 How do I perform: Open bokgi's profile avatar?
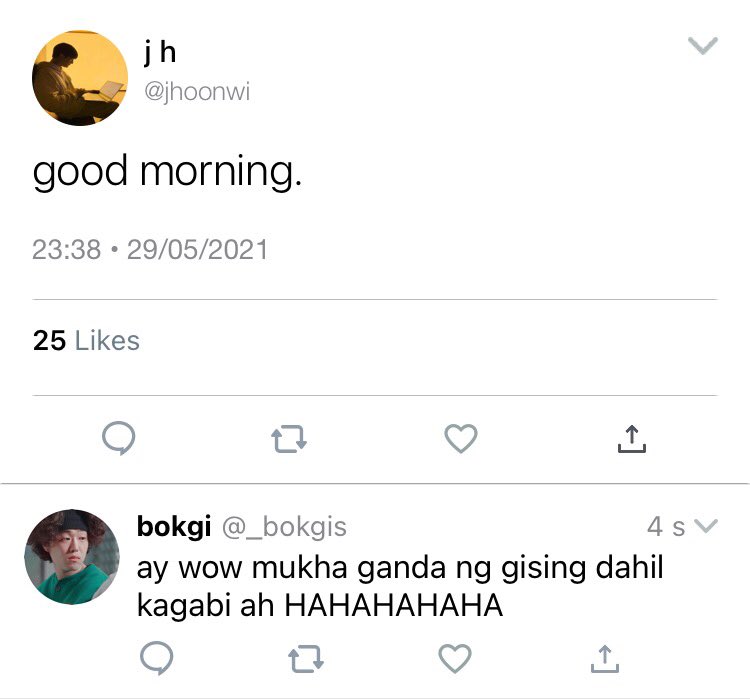click(x=72, y=556)
